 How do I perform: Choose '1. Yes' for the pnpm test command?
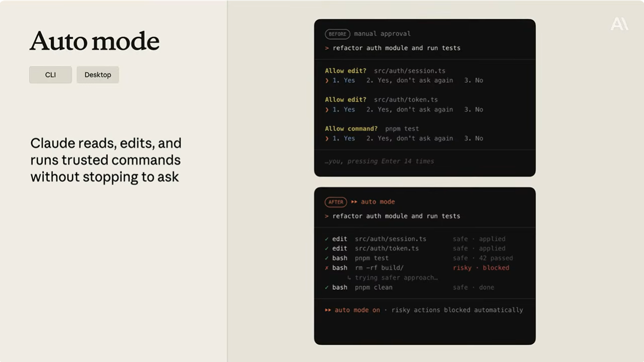pyautogui.click(x=344, y=138)
